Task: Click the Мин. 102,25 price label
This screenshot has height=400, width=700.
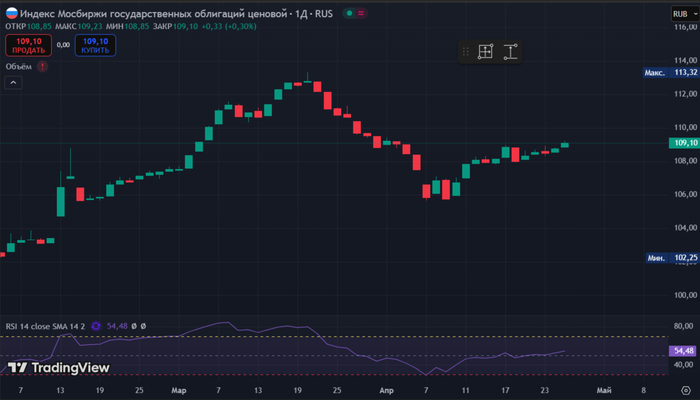Action: tap(669, 257)
